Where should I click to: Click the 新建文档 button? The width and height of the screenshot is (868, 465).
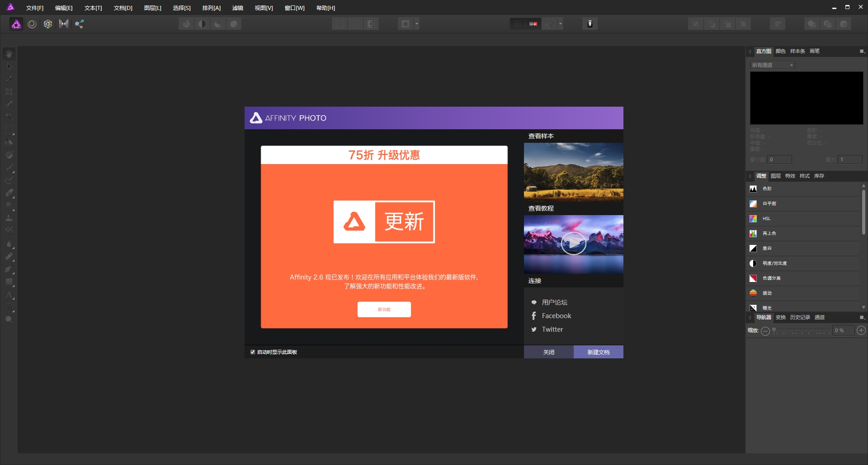[x=598, y=352]
